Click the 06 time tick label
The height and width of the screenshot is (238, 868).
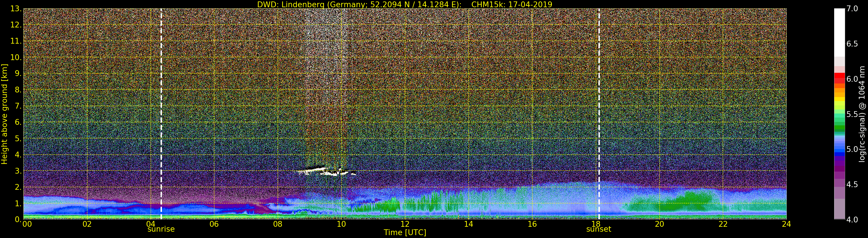point(214,224)
